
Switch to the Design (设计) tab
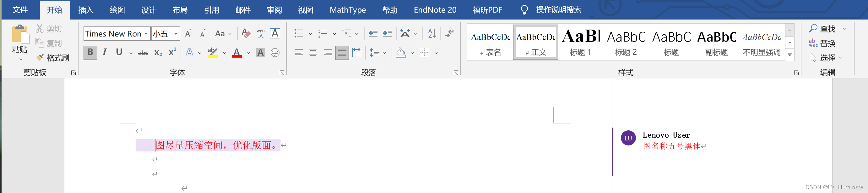click(x=149, y=10)
